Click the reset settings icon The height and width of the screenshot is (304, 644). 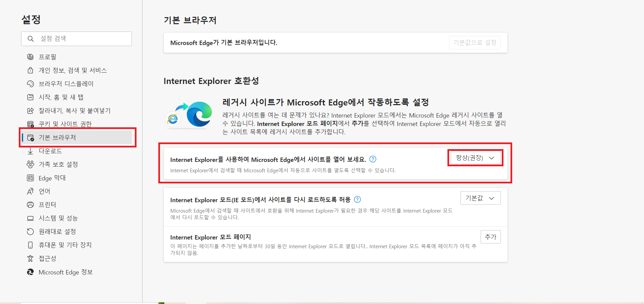30,231
